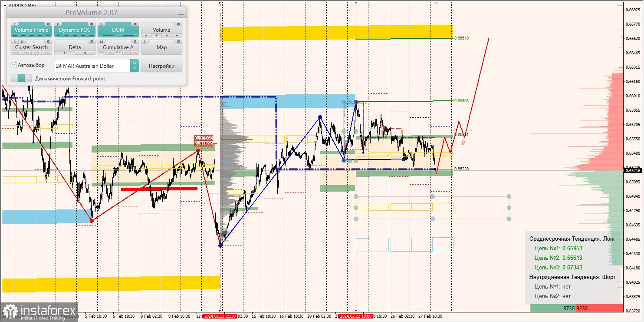The width and height of the screenshot is (644, 322).
Task: Toggle Dynamic POC module
Action: click(x=75, y=30)
